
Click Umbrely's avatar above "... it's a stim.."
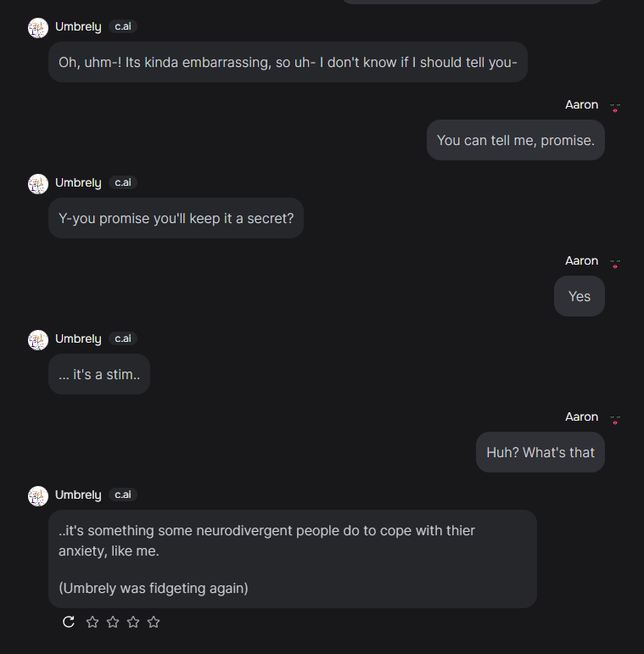(38, 339)
